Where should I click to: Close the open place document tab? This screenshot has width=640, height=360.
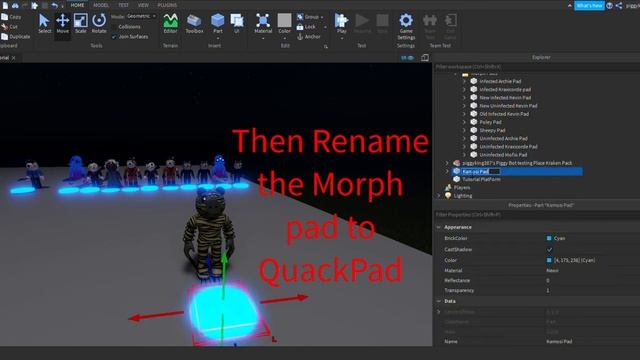point(13,58)
